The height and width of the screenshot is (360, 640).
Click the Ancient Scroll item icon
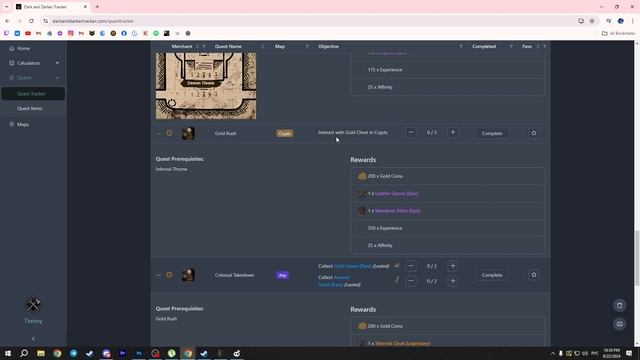[397, 280]
